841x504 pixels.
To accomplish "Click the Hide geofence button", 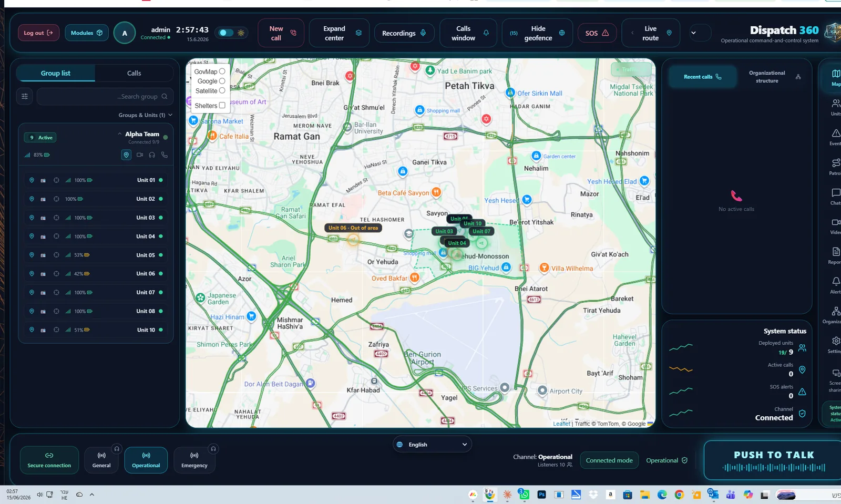I will [x=537, y=33].
